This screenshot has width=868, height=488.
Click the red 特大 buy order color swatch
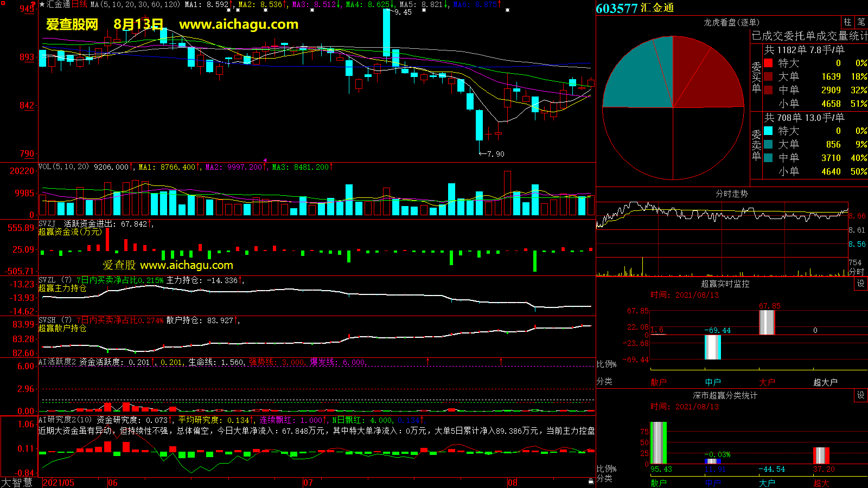(x=768, y=63)
